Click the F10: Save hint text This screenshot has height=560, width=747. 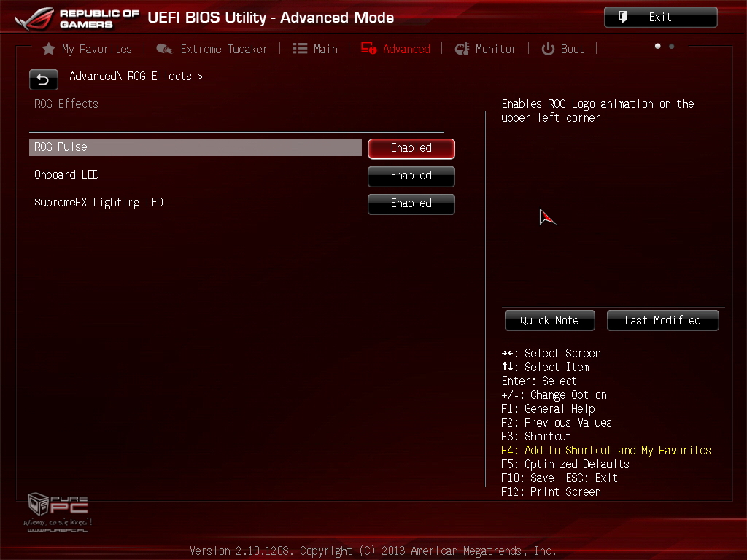coord(528,478)
